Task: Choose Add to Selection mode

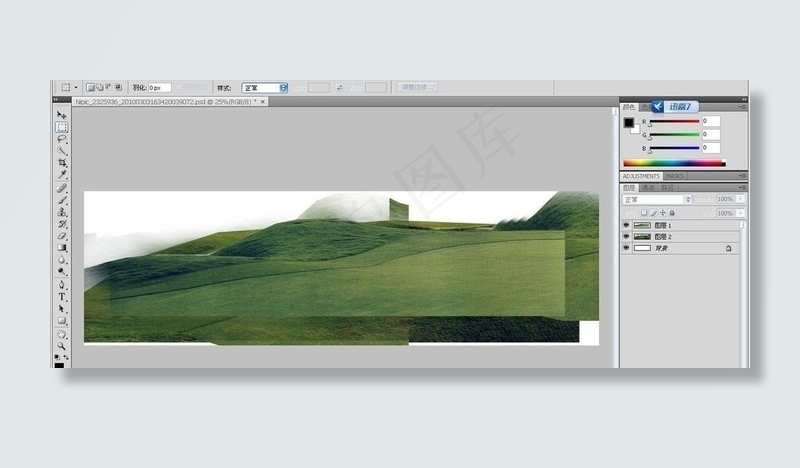Action: click(x=100, y=87)
